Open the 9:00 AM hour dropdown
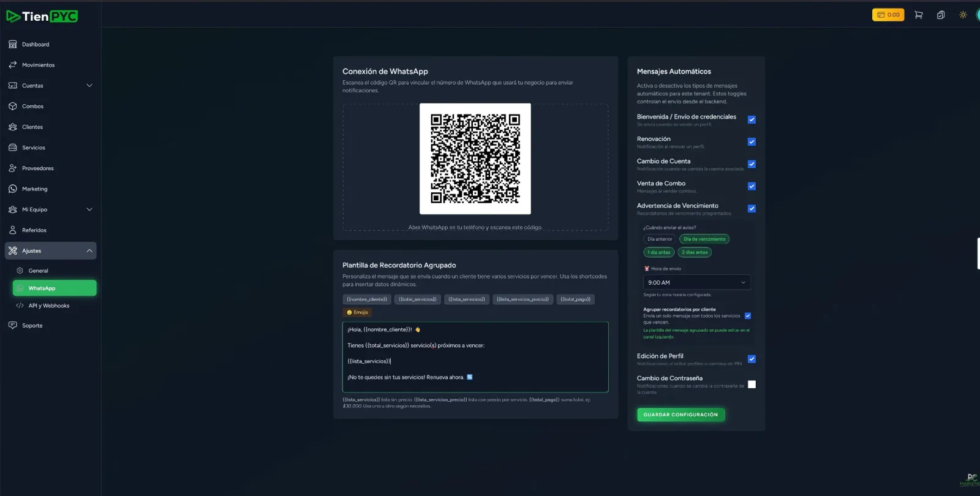The height and width of the screenshot is (496, 980). point(696,282)
